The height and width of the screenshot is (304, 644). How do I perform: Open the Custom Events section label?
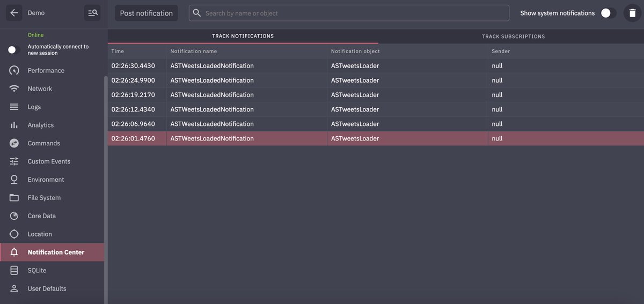49,161
